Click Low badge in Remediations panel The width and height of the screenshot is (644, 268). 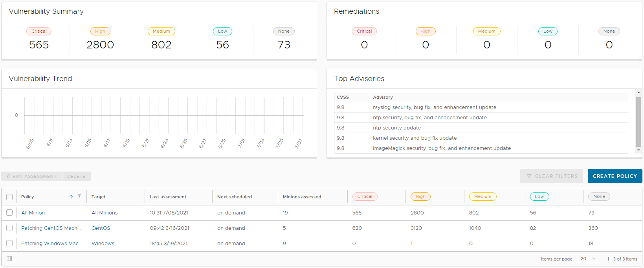(548, 31)
